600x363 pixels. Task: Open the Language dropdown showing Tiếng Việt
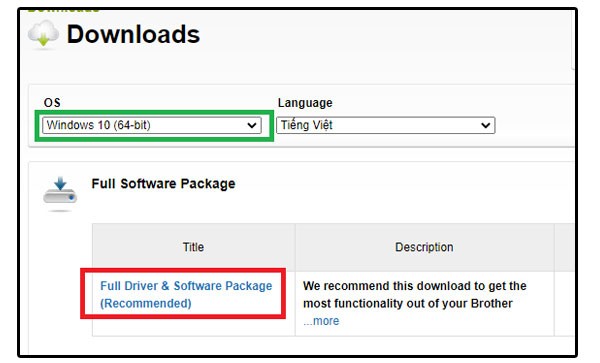386,125
